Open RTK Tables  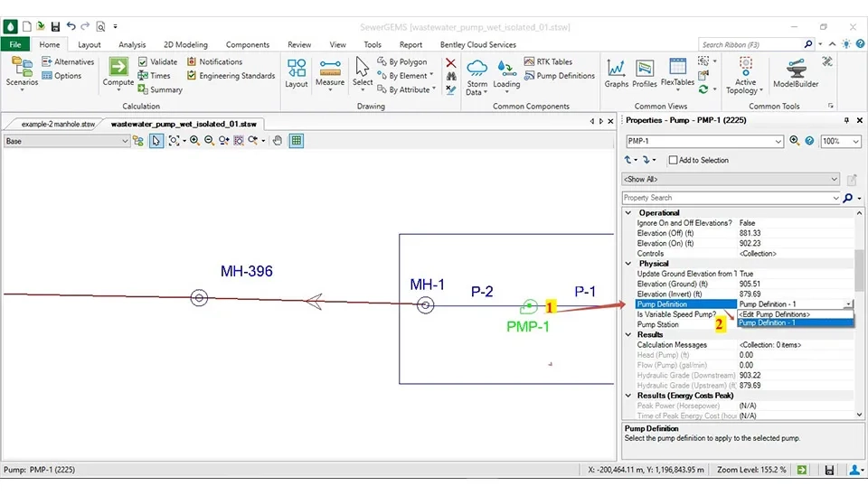(x=548, y=61)
